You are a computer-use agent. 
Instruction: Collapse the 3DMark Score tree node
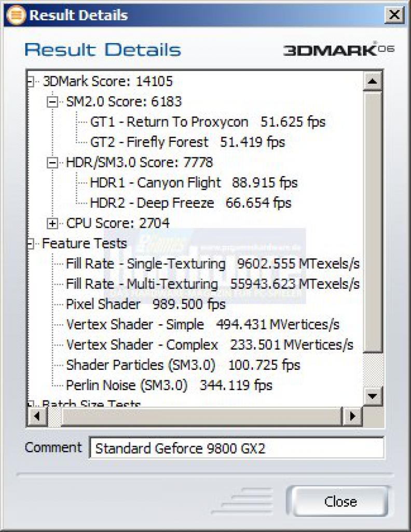click(x=30, y=82)
